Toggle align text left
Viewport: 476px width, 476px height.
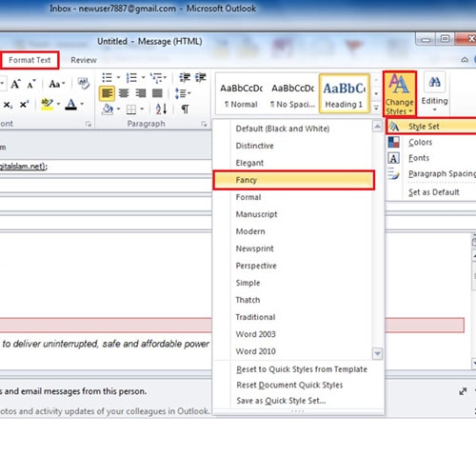[x=107, y=93]
